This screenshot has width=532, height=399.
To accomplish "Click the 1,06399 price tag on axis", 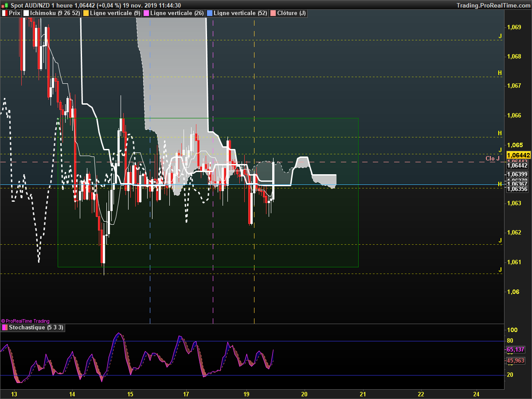I will pyautogui.click(x=517, y=174).
